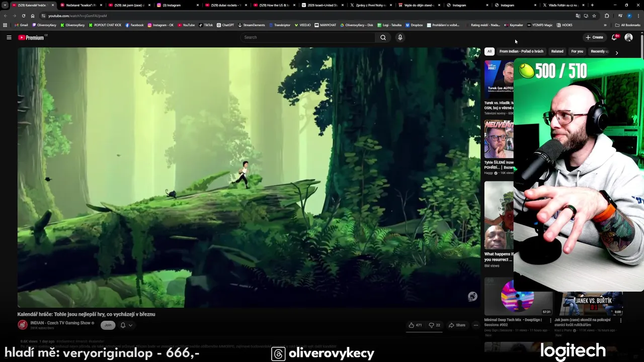Open the ChatGPT bookmark

tap(225, 25)
